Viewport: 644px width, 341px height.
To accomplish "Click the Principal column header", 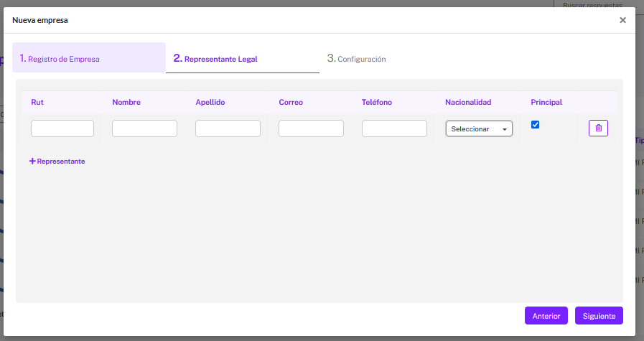I will click(x=546, y=102).
